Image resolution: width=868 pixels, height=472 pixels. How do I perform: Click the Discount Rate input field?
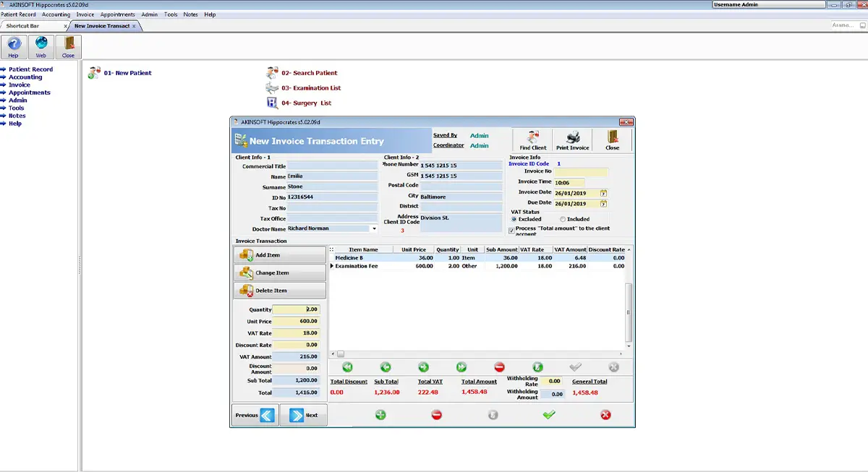[x=296, y=345]
